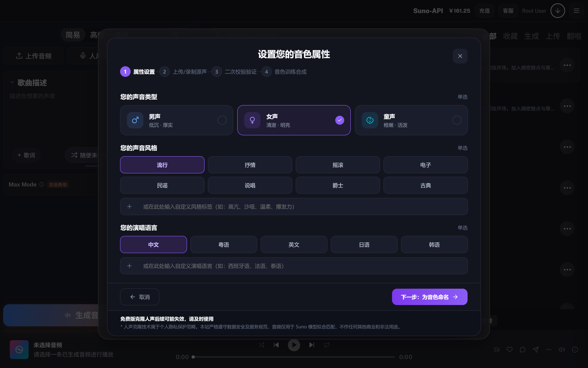Choose the 电子 voice style
588x368 pixels.
425,165
